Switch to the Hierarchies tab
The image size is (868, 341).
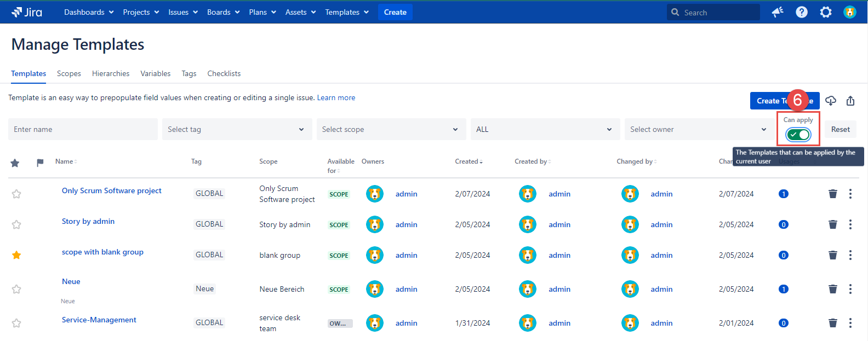coord(111,73)
